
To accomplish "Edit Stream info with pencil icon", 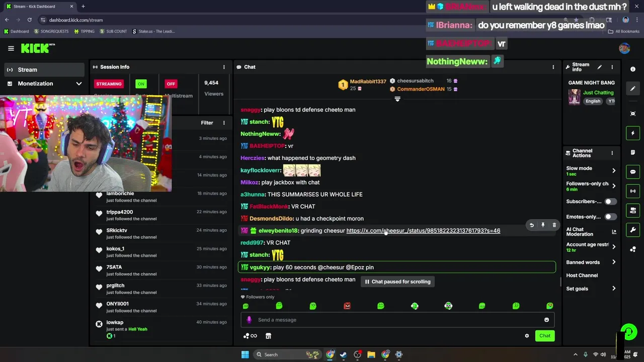I will coord(599,67).
